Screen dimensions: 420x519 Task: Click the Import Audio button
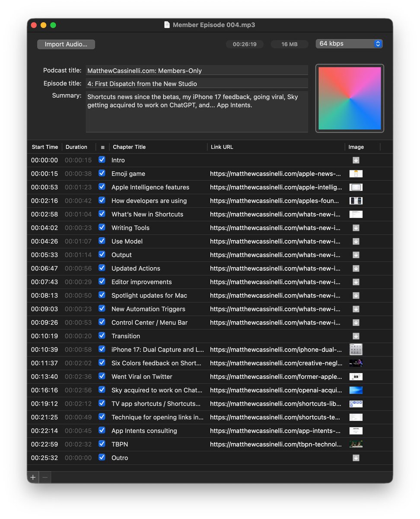coord(66,44)
